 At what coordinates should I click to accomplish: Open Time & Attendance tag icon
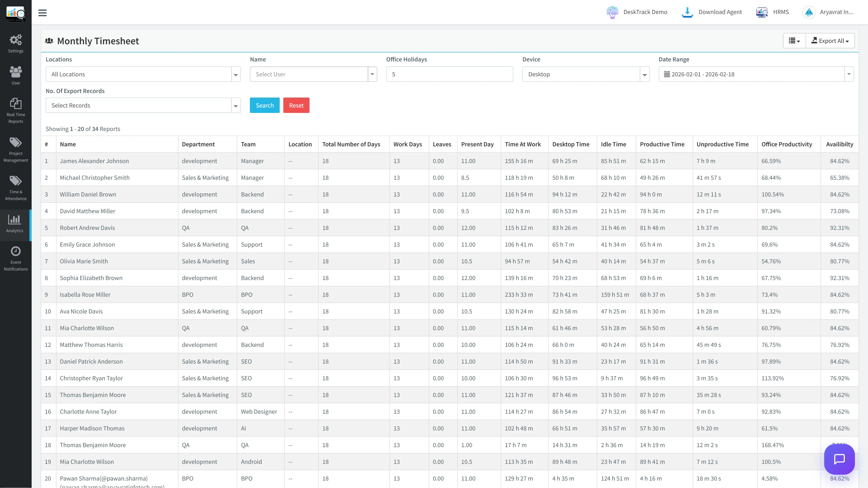click(x=16, y=180)
